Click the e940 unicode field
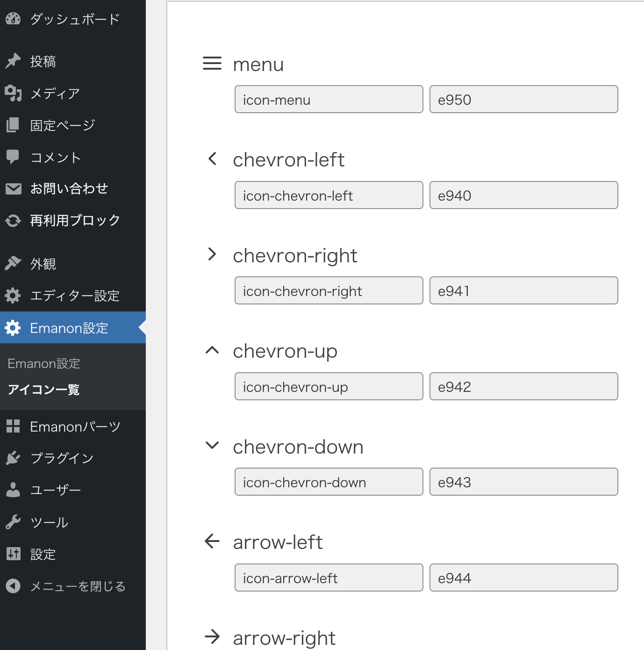 523,195
